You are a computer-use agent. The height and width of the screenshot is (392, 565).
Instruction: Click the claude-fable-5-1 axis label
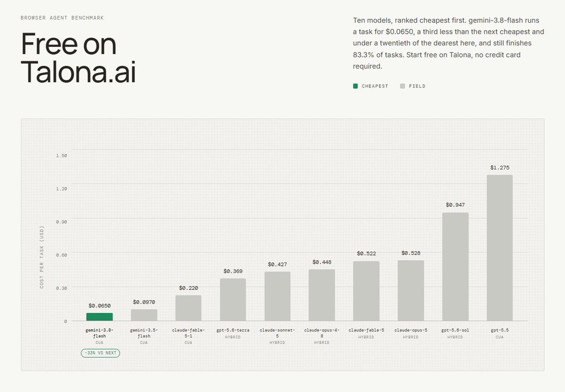pos(188,333)
